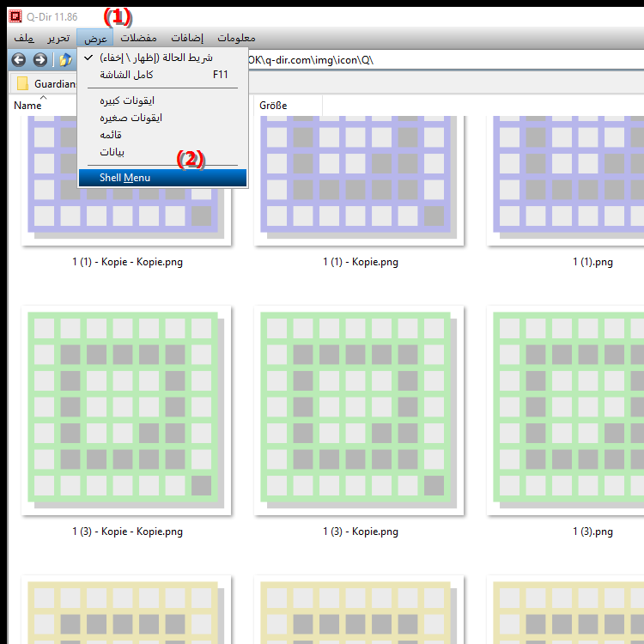Click file name label 1 (1).png
The height and width of the screenshot is (644, 644).
point(592,262)
